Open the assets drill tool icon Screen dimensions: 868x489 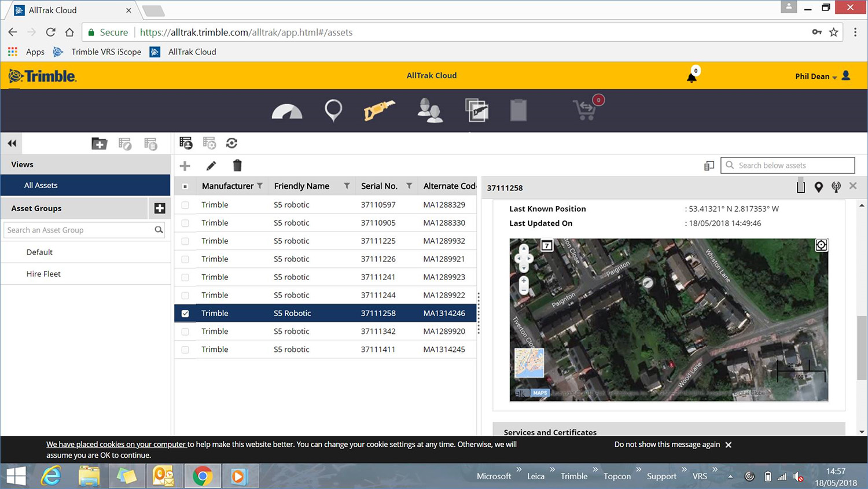[379, 110]
